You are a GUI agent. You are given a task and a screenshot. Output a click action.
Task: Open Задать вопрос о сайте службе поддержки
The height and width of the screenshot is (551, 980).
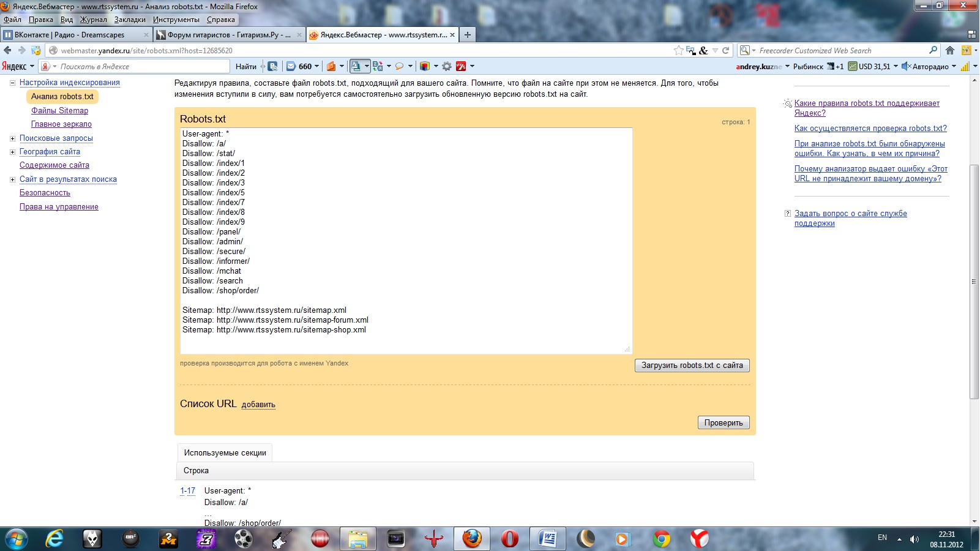coord(851,219)
